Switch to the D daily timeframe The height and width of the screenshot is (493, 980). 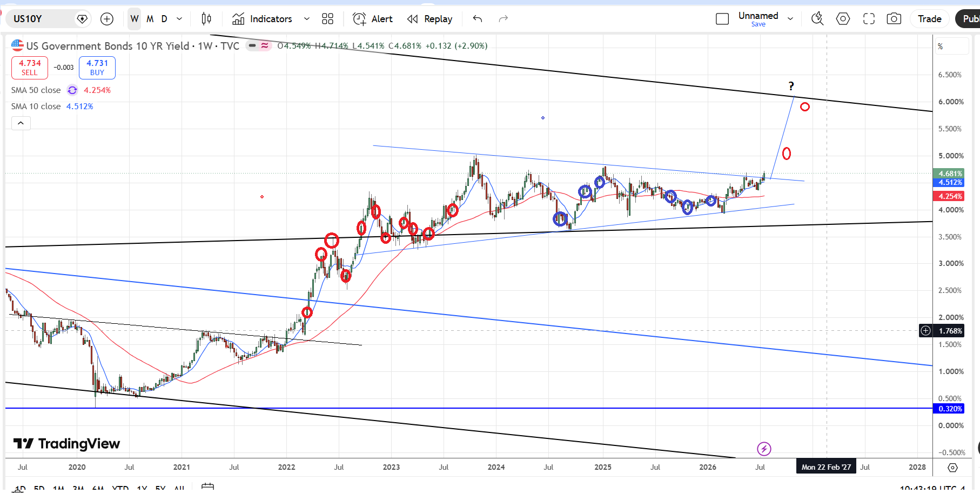point(164,19)
